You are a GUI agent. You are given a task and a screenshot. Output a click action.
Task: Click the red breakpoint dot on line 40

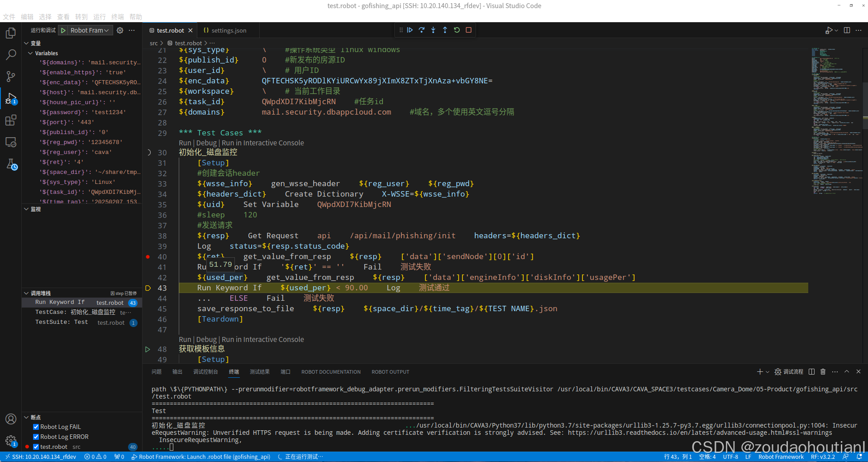tap(148, 257)
